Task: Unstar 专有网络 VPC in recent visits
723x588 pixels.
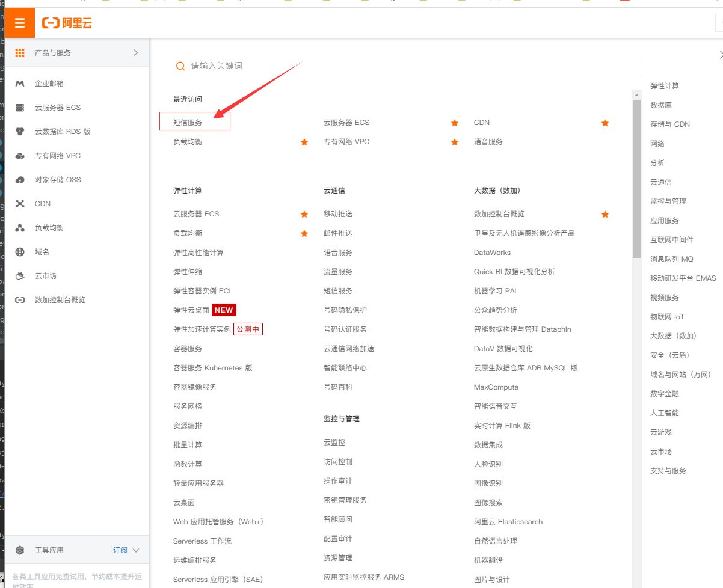Action: click(455, 142)
